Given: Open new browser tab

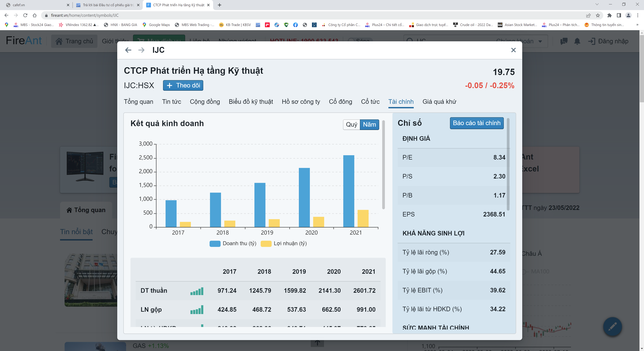Looking at the screenshot, I should click(220, 5).
